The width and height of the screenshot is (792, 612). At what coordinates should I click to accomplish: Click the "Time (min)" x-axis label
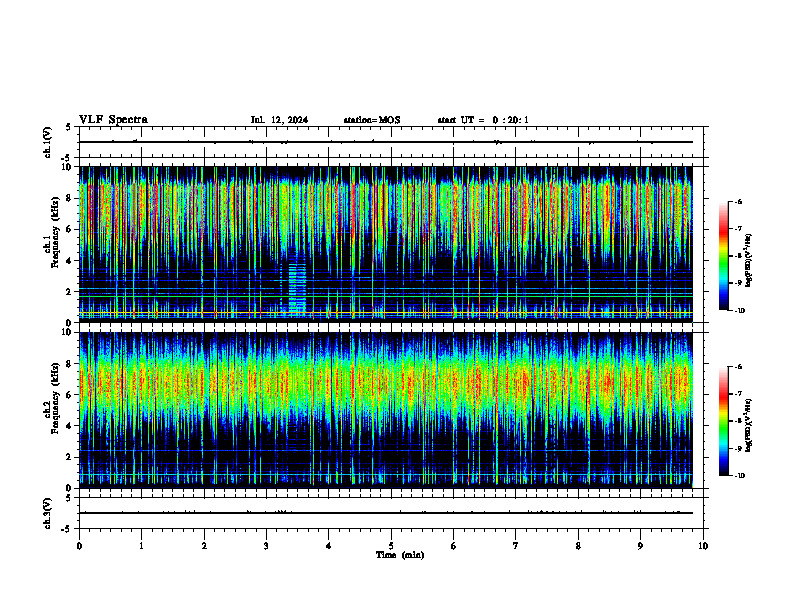coord(400,555)
